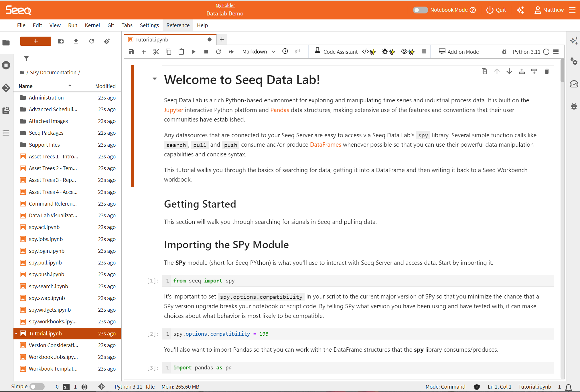The height and width of the screenshot is (392, 580).
Task: Open the Markdown cell type dropdown
Action: [258, 51]
